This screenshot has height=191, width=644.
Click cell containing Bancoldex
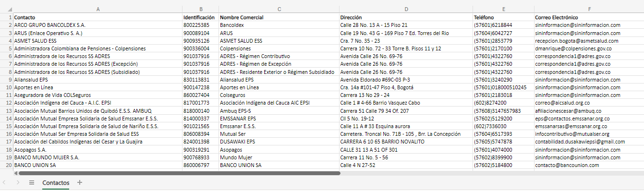(x=279, y=25)
